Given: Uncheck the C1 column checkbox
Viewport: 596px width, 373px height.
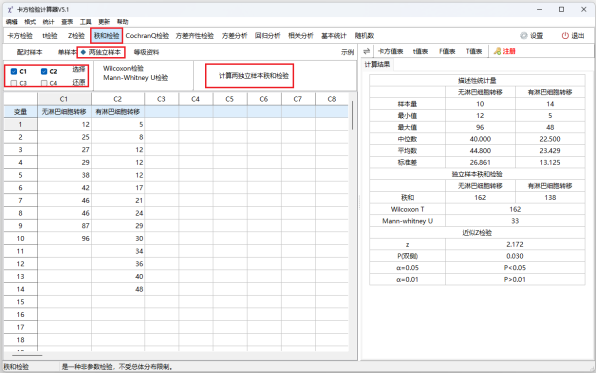Looking at the screenshot, I should point(14,71).
